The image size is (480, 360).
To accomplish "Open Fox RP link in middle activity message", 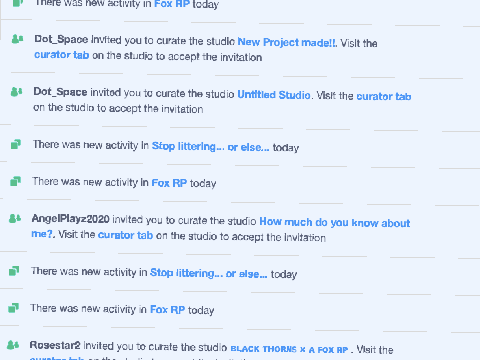I will pos(169,183).
